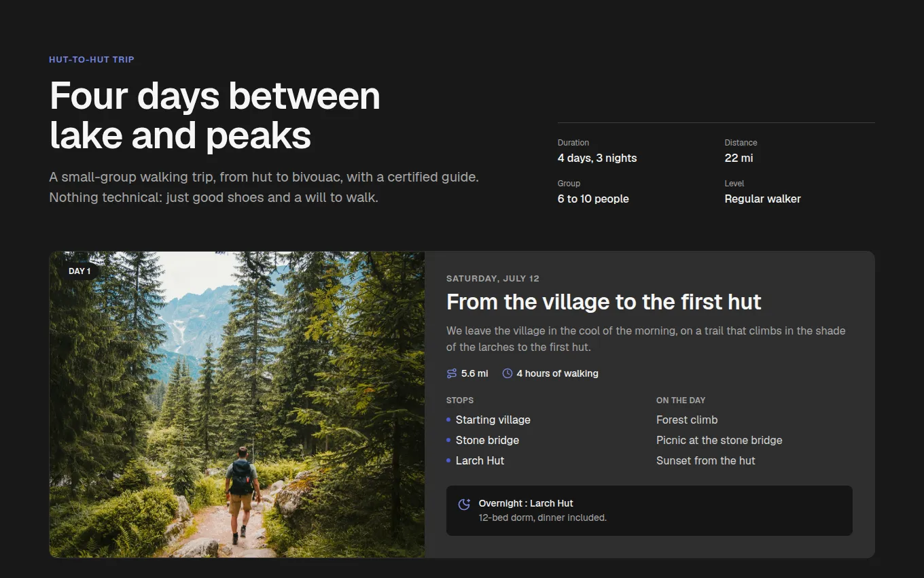This screenshot has height=578, width=924.
Task: Click the Day 1 paragraph about leaving the village
Action: click(646, 339)
